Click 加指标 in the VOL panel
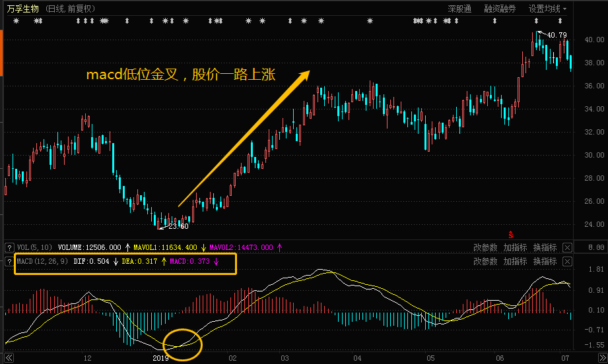Image resolution: width=608 pixels, height=364 pixels. 515,247
